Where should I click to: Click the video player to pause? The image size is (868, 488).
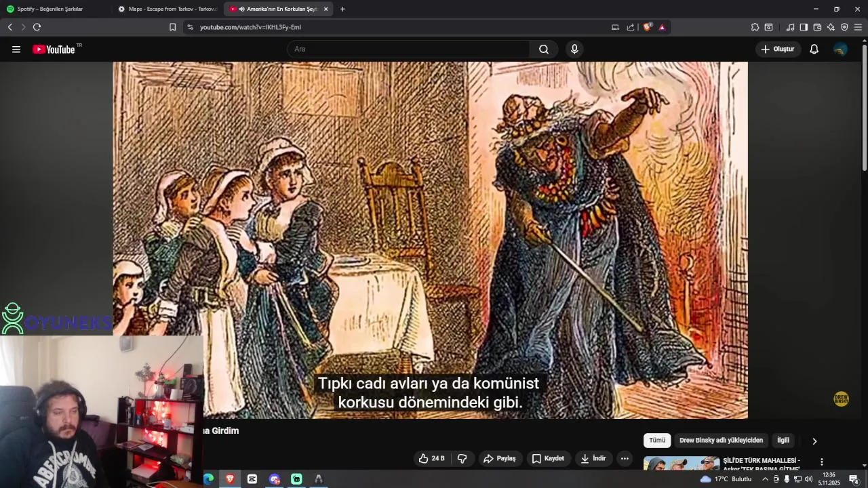(430, 240)
